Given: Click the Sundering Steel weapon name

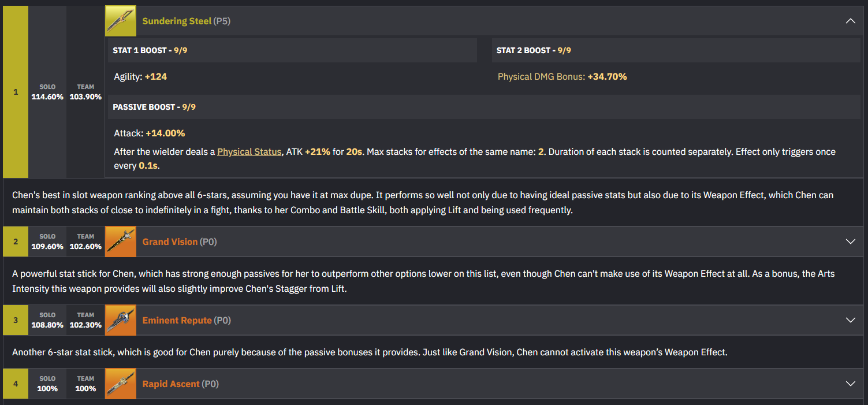Looking at the screenshot, I should [x=177, y=21].
